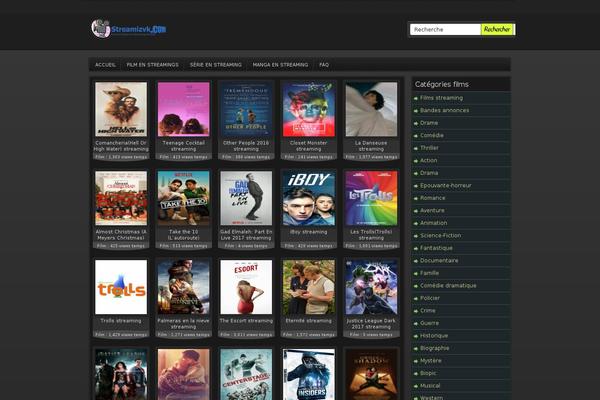Open the Palmeras en la nieve poster
The image size is (600, 400).
184,287
